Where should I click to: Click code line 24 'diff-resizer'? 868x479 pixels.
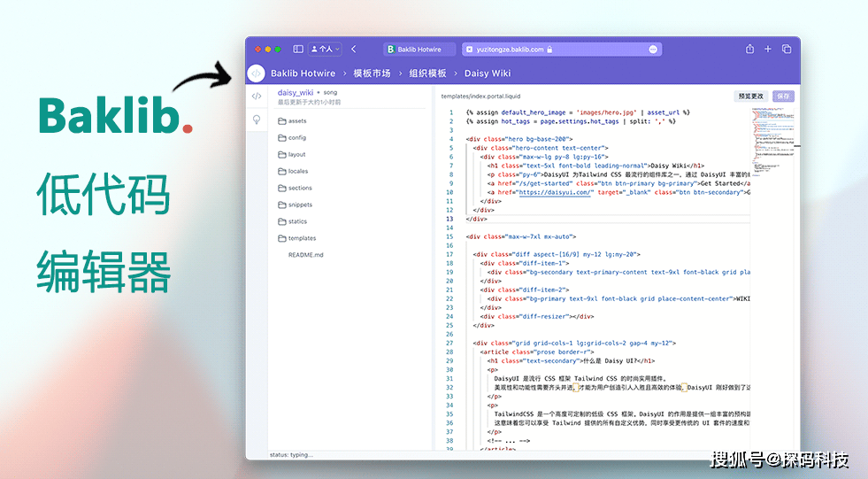coord(537,317)
